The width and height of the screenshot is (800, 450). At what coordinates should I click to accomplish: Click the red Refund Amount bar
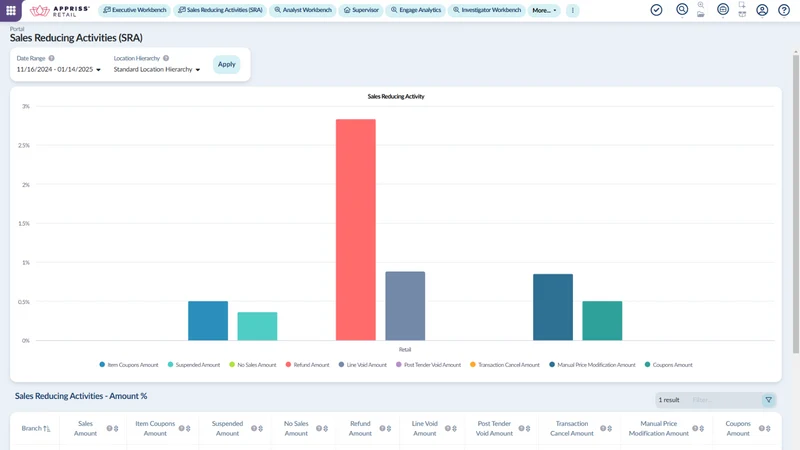click(356, 230)
